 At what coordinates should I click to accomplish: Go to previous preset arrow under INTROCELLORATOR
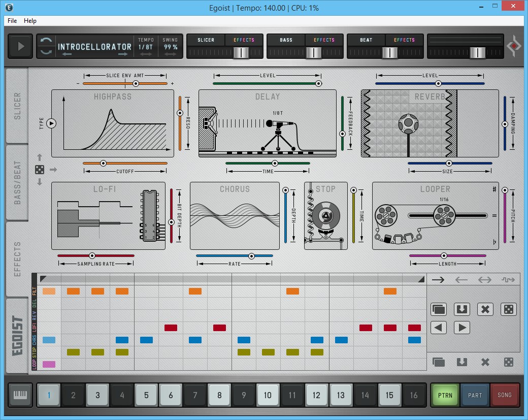67,54
